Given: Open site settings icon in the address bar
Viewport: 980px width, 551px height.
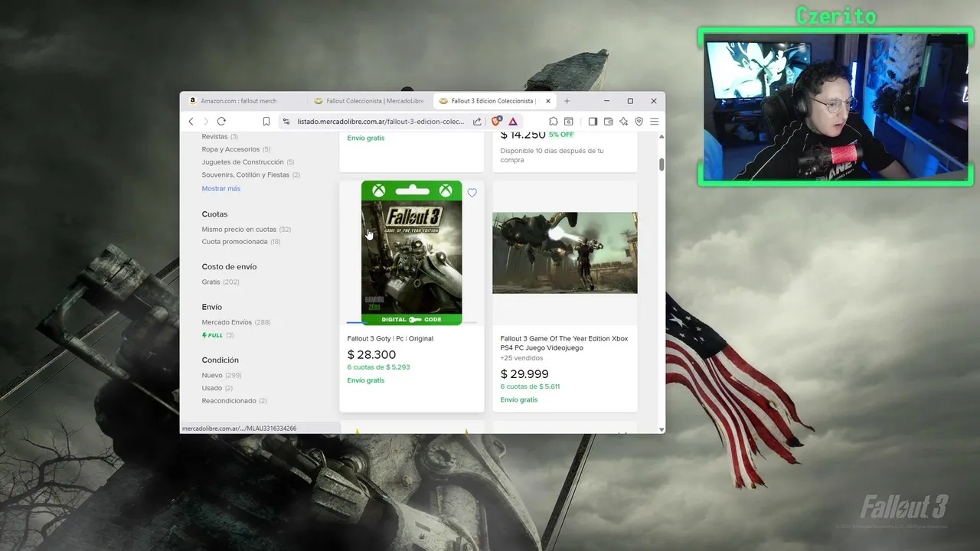Looking at the screenshot, I should [286, 121].
